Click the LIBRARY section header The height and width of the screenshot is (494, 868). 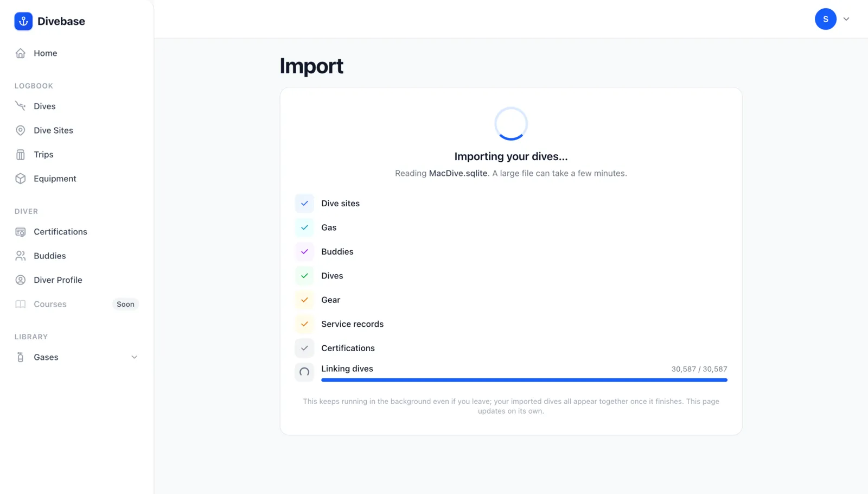(x=31, y=337)
